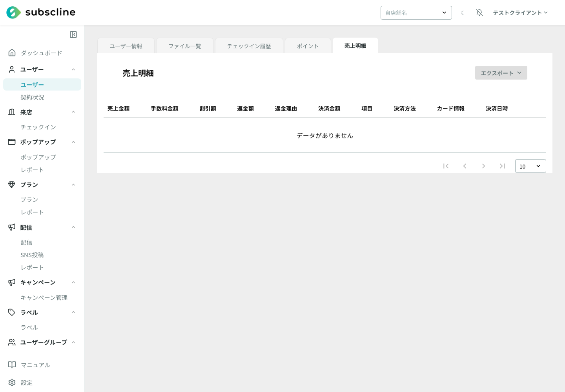The height and width of the screenshot is (392, 565).
Task: Click the ポップアップ window icon
Action: pyautogui.click(x=12, y=142)
